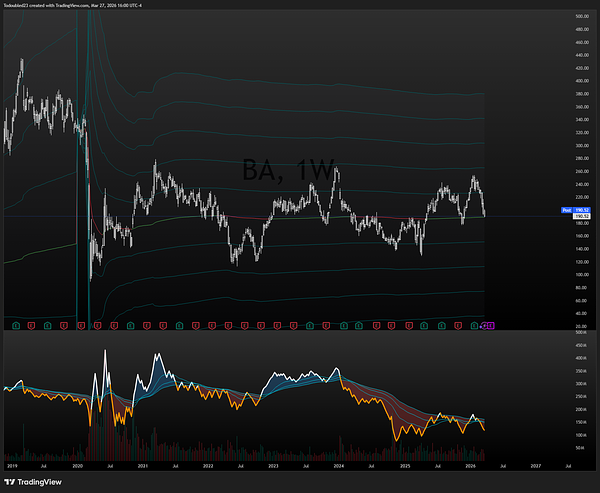
Task: Click the BA, 1W watermark text
Action: click(x=290, y=170)
